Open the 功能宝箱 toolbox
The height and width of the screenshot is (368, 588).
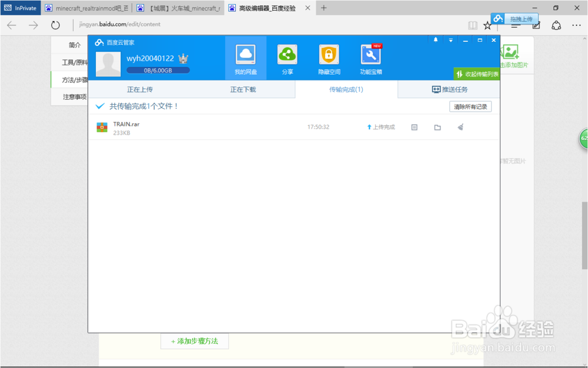[371, 58]
